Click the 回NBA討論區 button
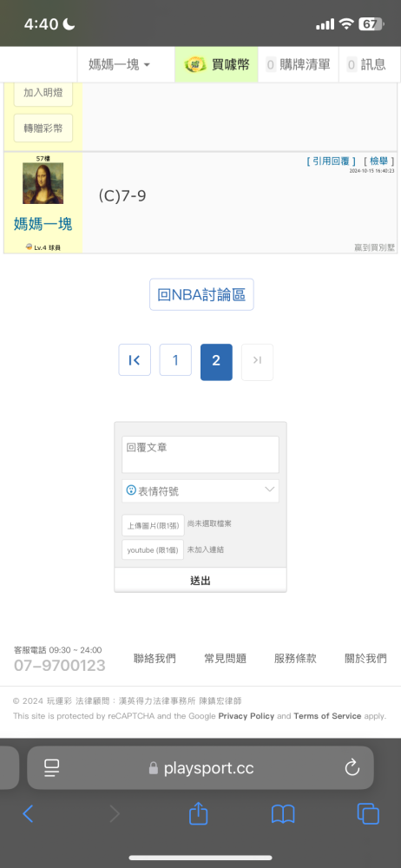 pyautogui.click(x=201, y=294)
